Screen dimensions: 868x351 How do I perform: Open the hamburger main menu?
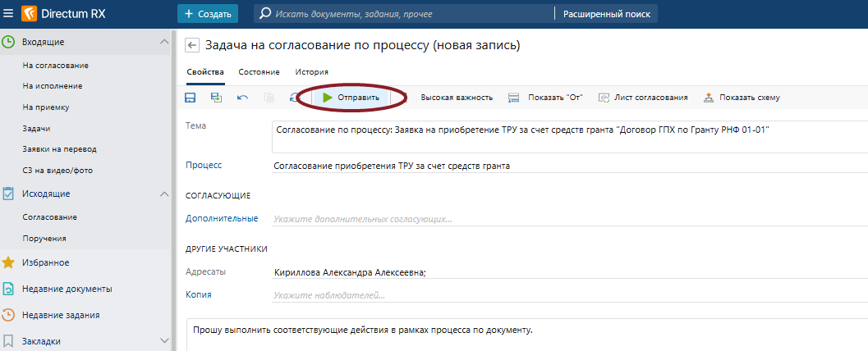[7, 13]
